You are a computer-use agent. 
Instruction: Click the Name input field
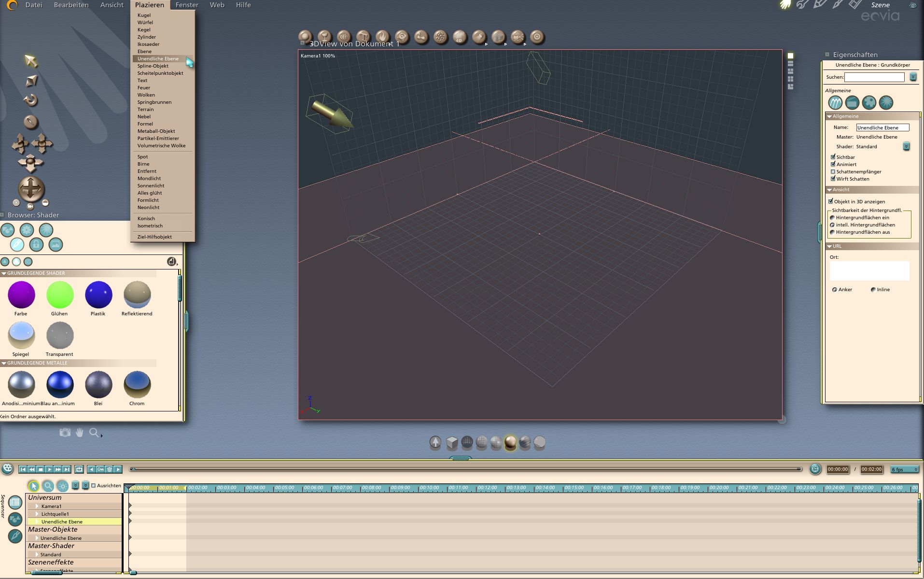coord(882,127)
